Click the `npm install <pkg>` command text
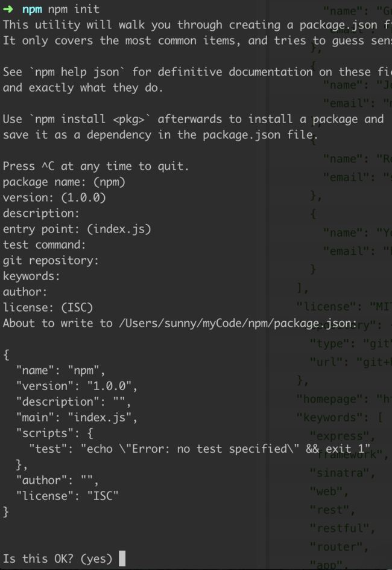392x570 pixels. pos(90,119)
